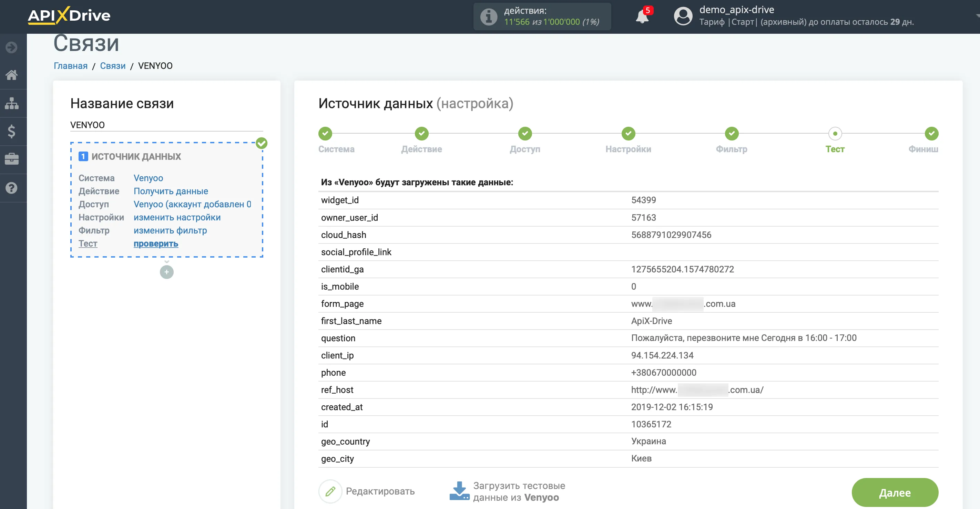Click clientid_ga value 1275655204.1574780272

[x=683, y=269]
